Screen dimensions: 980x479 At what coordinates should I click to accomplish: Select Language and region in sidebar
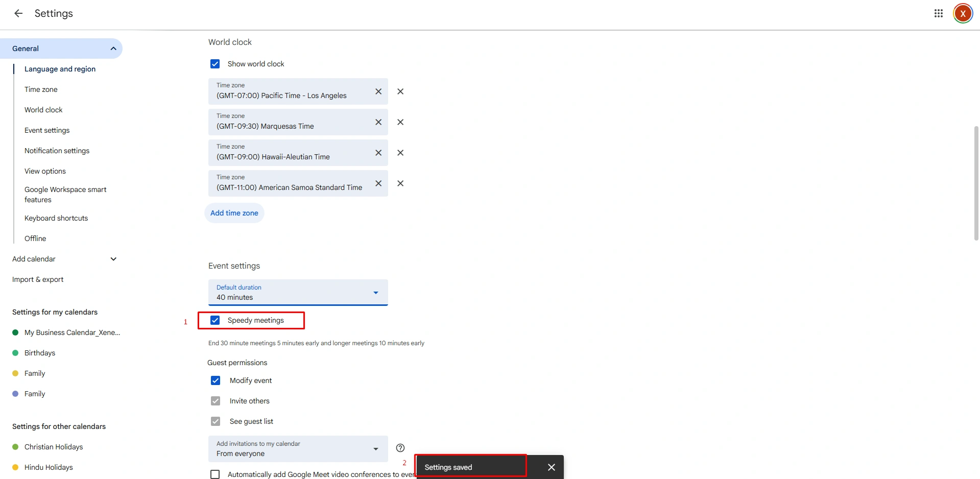(60, 69)
